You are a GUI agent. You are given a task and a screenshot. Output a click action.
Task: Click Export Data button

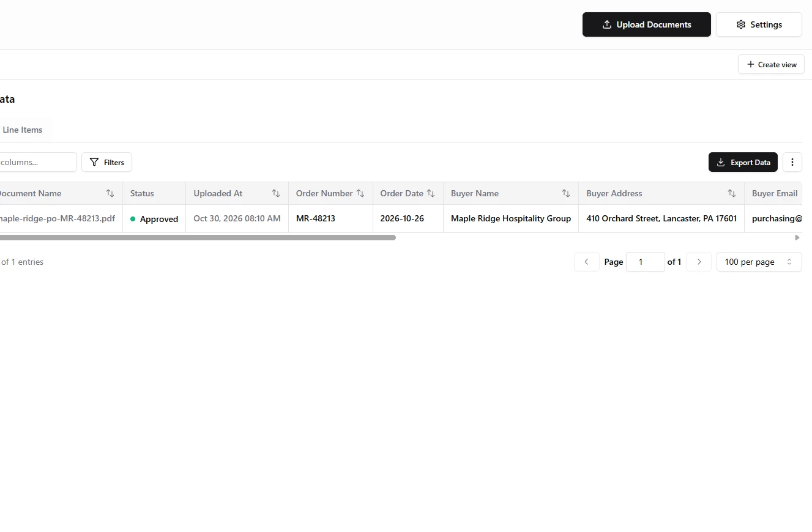pyautogui.click(x=743, y=162)
